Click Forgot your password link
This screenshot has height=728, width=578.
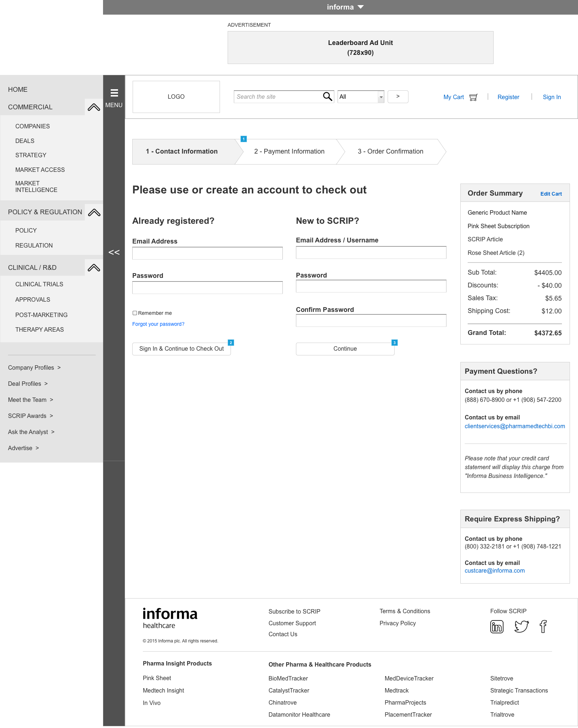(158, 324)
